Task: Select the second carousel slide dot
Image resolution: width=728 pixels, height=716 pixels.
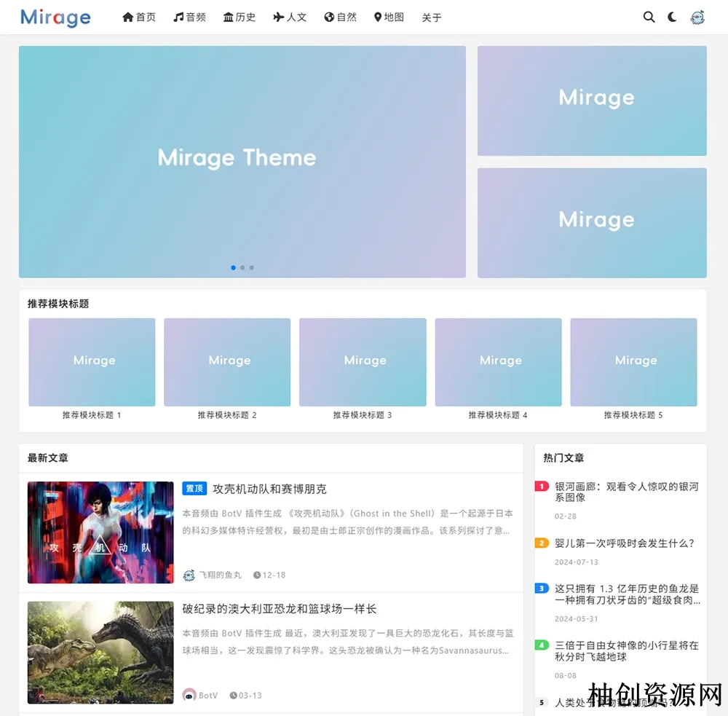Action: (242, 267)
